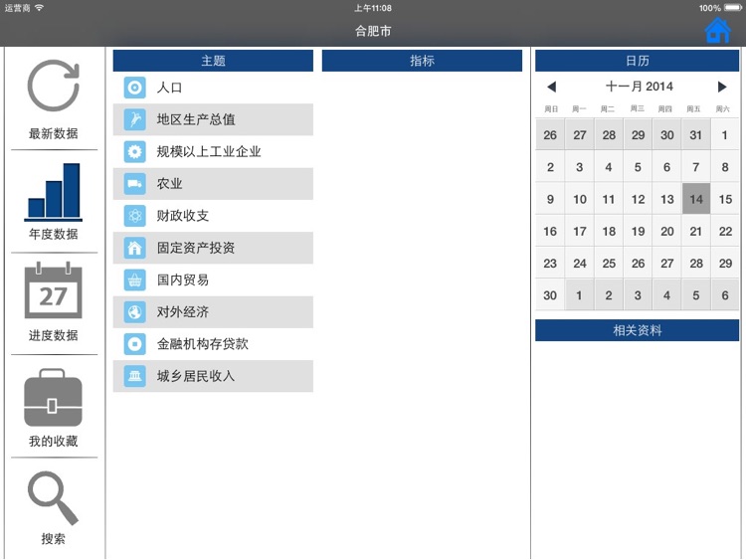
Task: Open 搜索 magnifier icon
Action: pos(54,498)
